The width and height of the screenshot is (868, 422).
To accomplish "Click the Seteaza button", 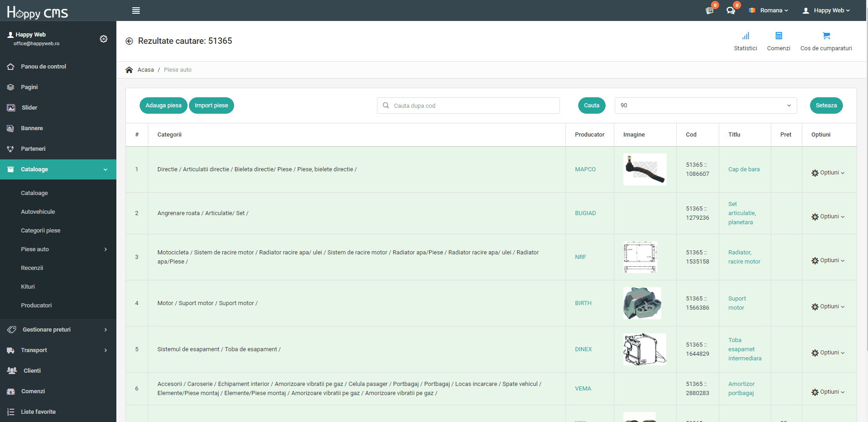I will point(826,105).
